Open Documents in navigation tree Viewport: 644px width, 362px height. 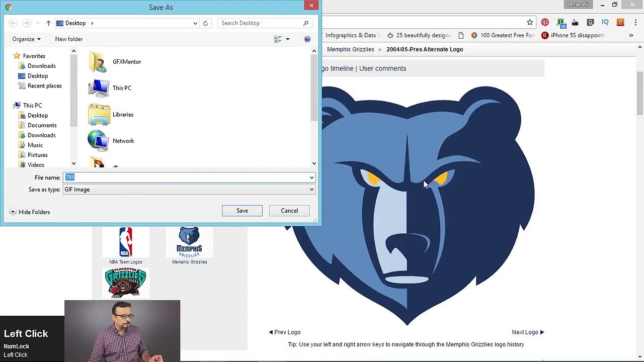click(x=42, y=125)
